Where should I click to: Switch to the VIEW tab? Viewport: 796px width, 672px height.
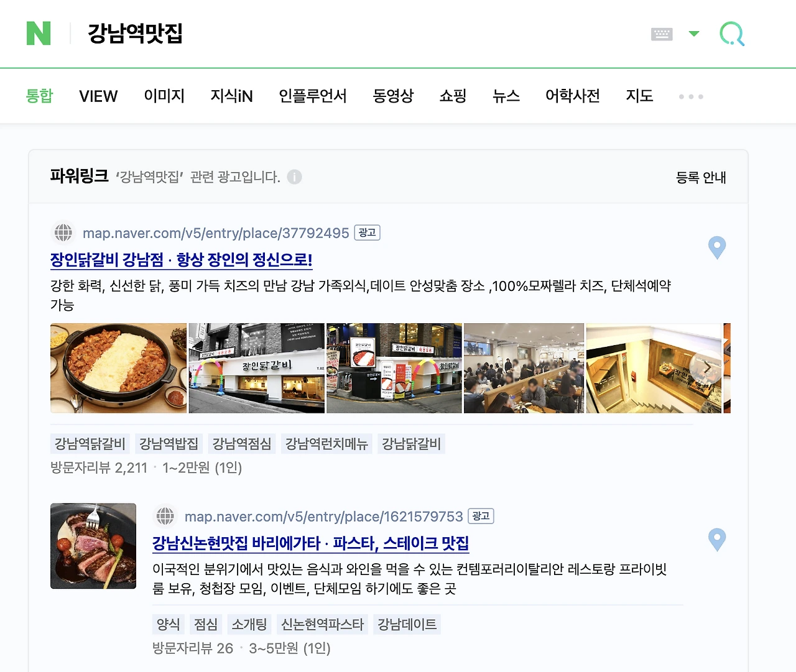pyautogui.click(x=98, y=96)
